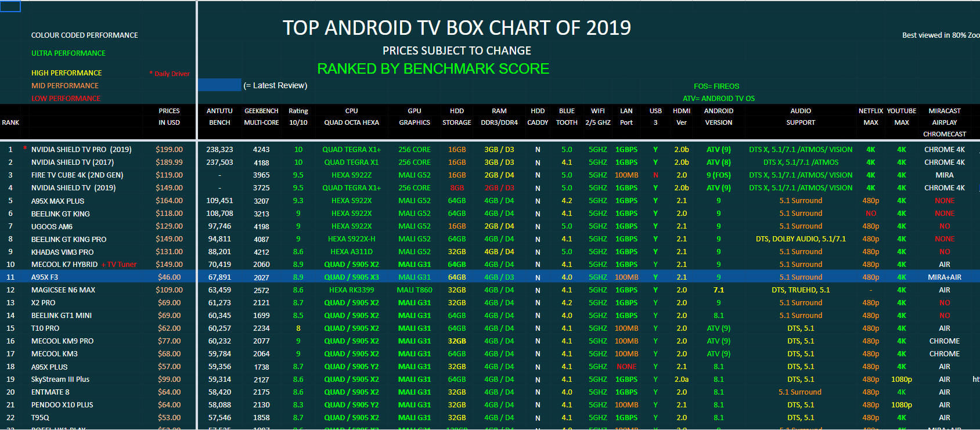Select the NETFLIX MAX column header
The height and width of the screenshot is (430, 980).
871,117
